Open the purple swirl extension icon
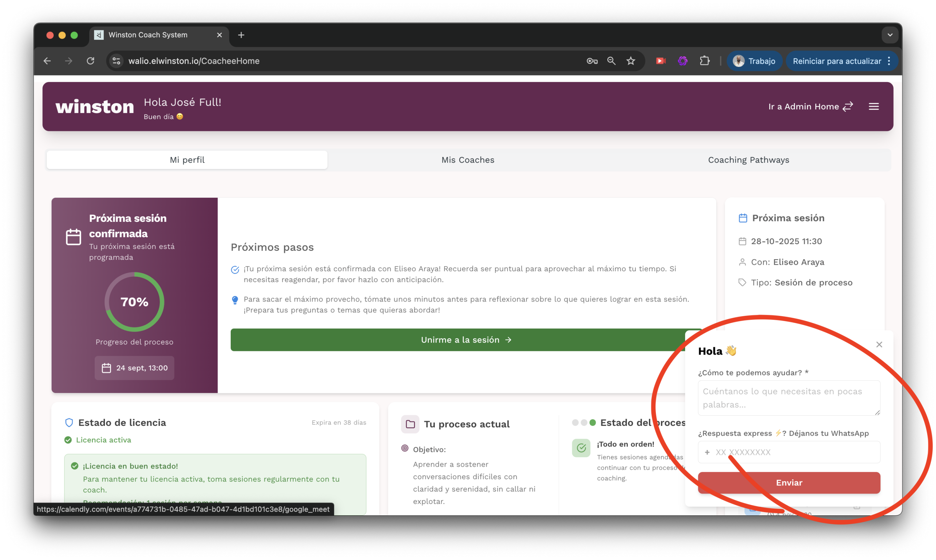 point(682,61)
